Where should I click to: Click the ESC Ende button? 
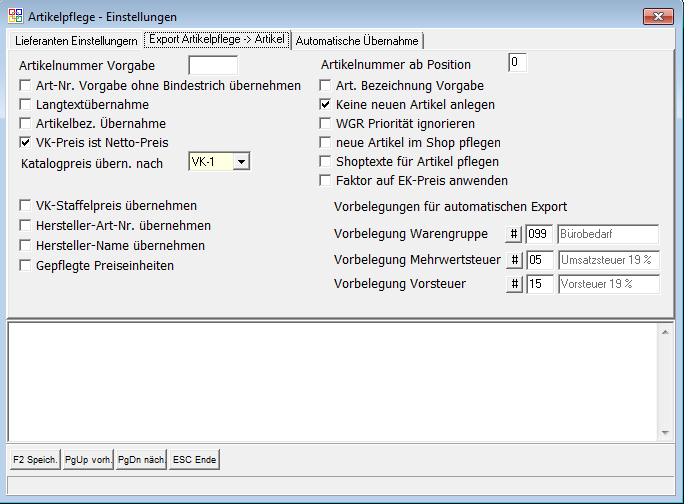click(x=194, y=460)
